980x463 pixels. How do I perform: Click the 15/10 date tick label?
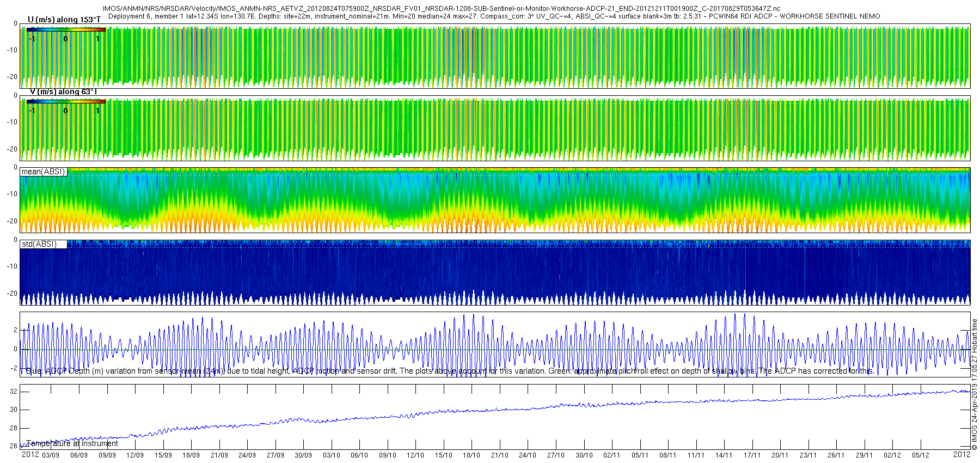point(444,455)
